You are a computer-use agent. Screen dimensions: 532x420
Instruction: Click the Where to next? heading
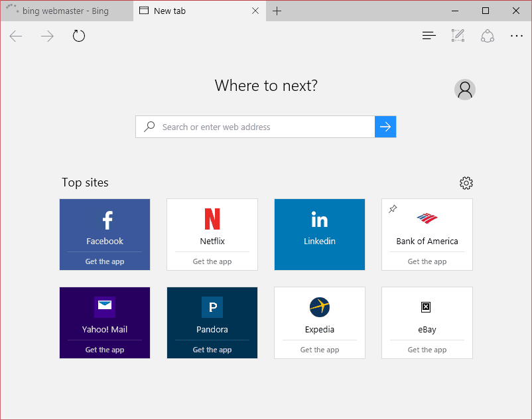pos(266,86)
